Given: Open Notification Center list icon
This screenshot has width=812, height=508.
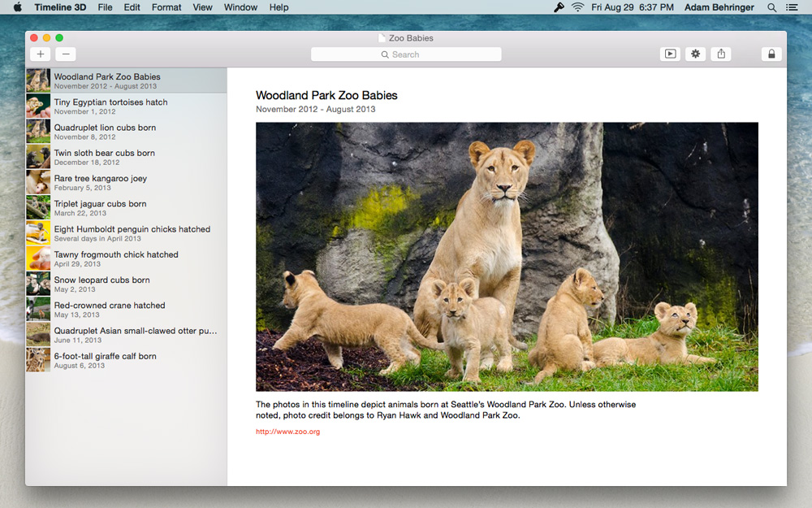Looking at the screenshot, I should pyautogui.click(x=792, y=7).
